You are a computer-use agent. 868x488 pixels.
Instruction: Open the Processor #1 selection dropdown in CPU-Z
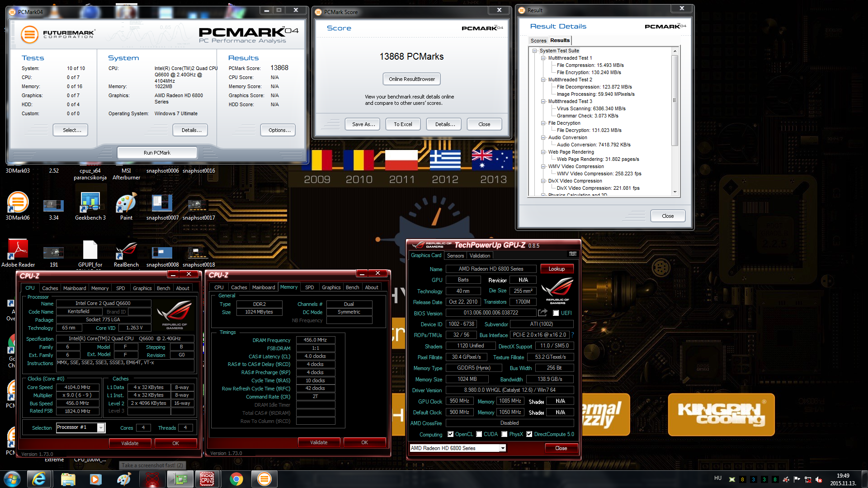pyautogui.click(x=101, y=427)
